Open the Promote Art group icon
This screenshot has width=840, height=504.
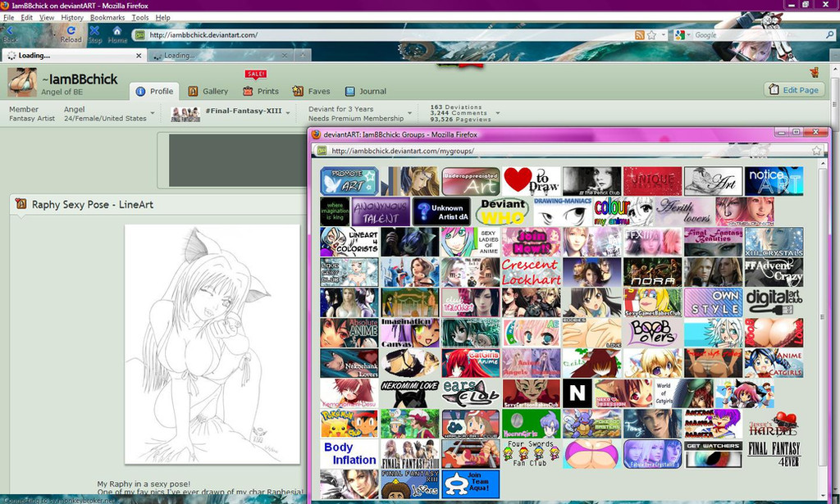click(349, 181)
